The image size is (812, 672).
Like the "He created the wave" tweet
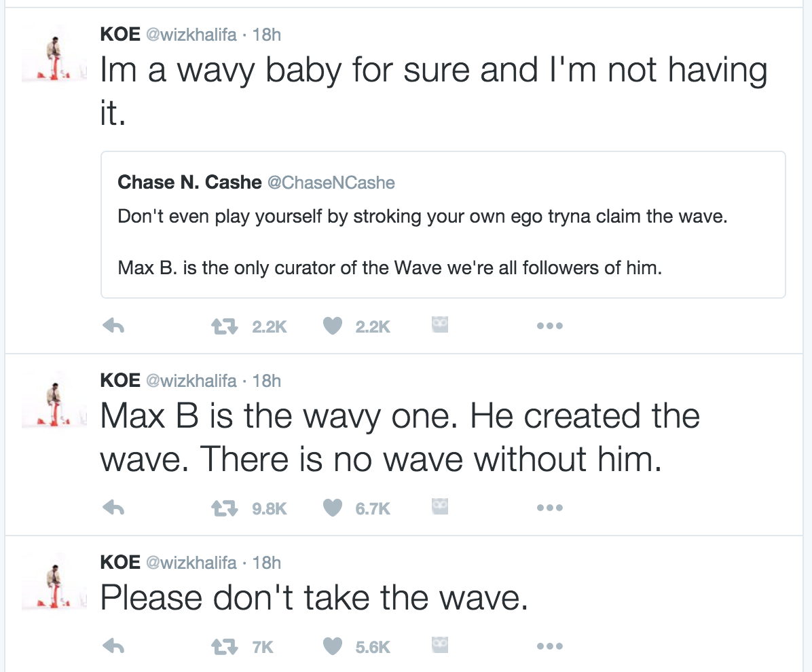[x=332, y=508]
